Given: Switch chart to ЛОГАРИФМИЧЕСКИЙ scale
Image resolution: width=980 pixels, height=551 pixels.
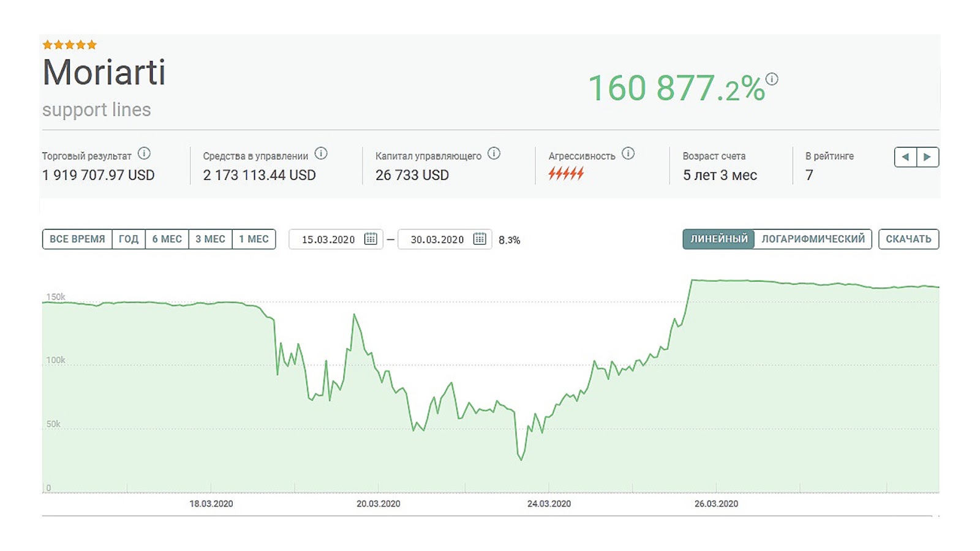Looking at the screenshot, I should point(813,239).
